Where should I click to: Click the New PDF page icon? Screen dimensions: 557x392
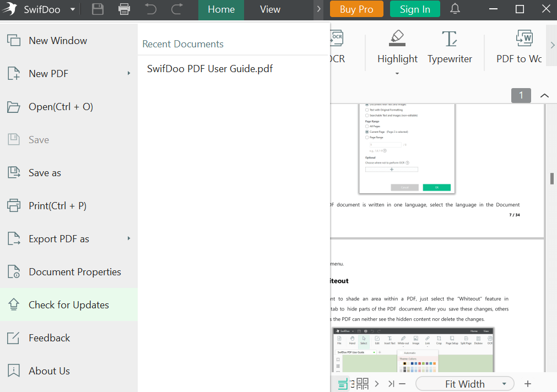pyautogui.click(x=14, y=74)
